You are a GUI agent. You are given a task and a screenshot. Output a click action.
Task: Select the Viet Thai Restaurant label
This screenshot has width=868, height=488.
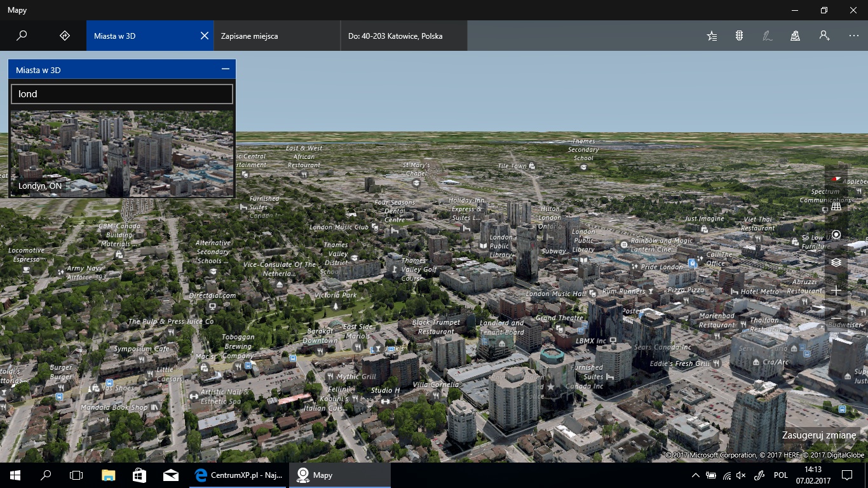758,224
